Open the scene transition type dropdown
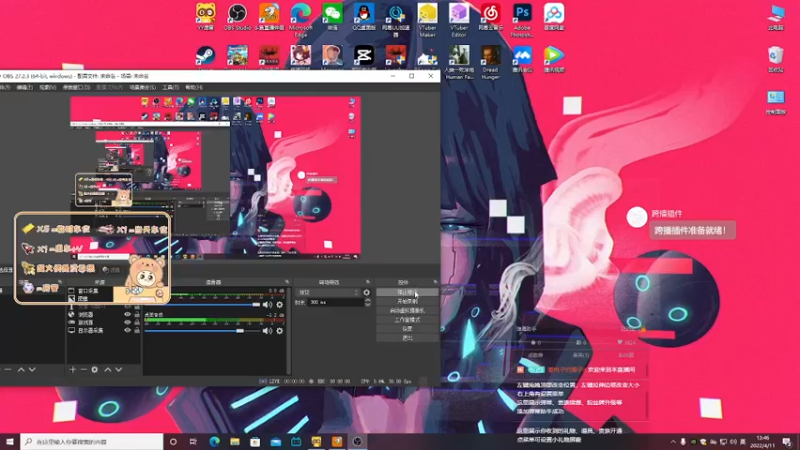The width and height of the screenshot is (800, 450). [x=328, y=292]
